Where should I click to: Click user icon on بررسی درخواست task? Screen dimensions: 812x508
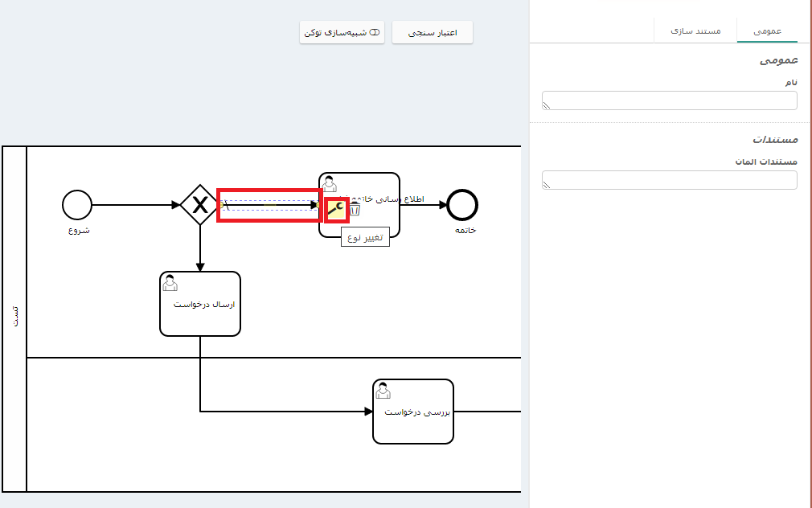tap(383, 390)
